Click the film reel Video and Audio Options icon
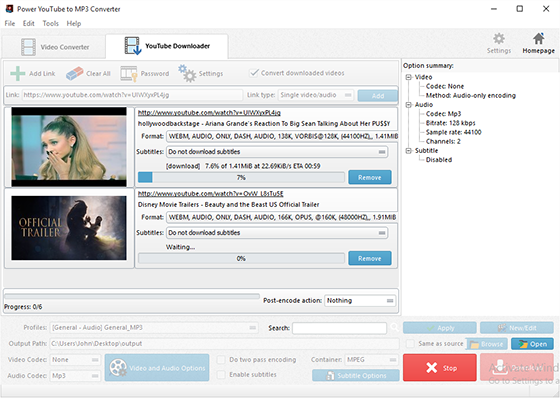 point(118,368)
